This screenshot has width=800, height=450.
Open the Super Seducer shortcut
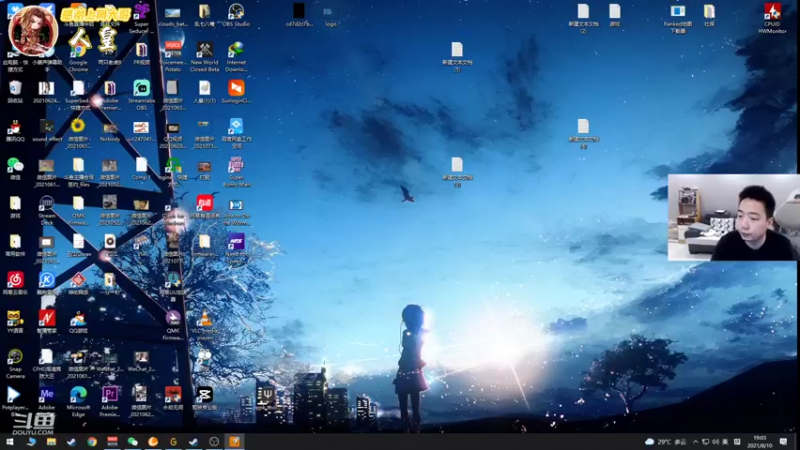click(141, 18)
